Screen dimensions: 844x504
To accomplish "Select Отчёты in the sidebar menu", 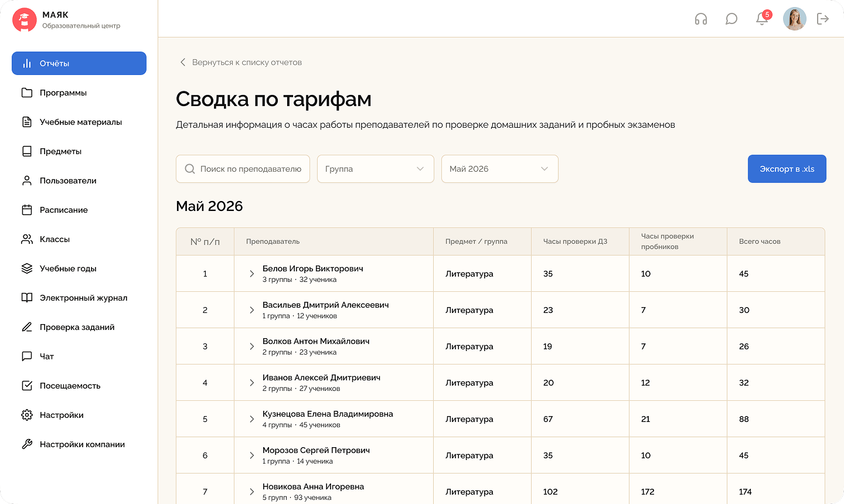I will 79,63.
